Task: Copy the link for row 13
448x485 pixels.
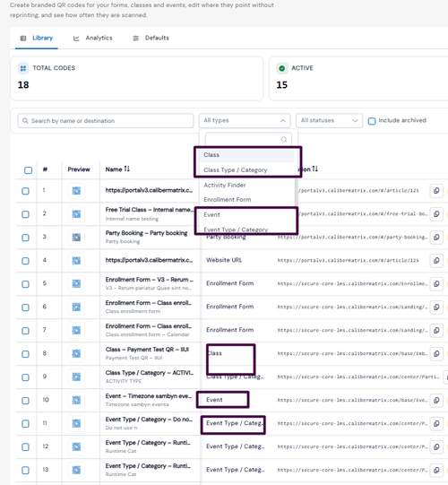Action: (436, 470)
